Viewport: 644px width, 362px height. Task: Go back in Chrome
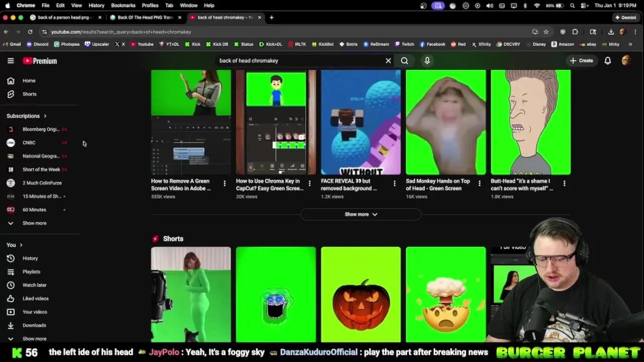coord(6,32)
